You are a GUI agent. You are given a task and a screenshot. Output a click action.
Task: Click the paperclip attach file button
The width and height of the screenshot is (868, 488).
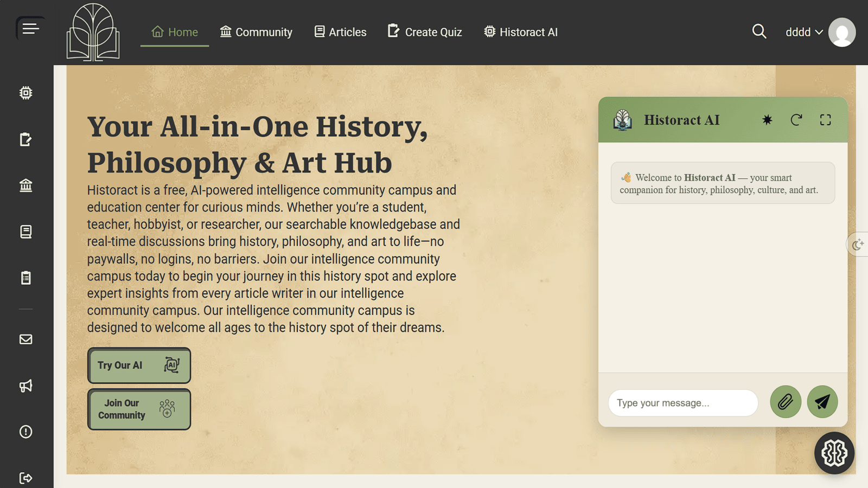point(785,402)
